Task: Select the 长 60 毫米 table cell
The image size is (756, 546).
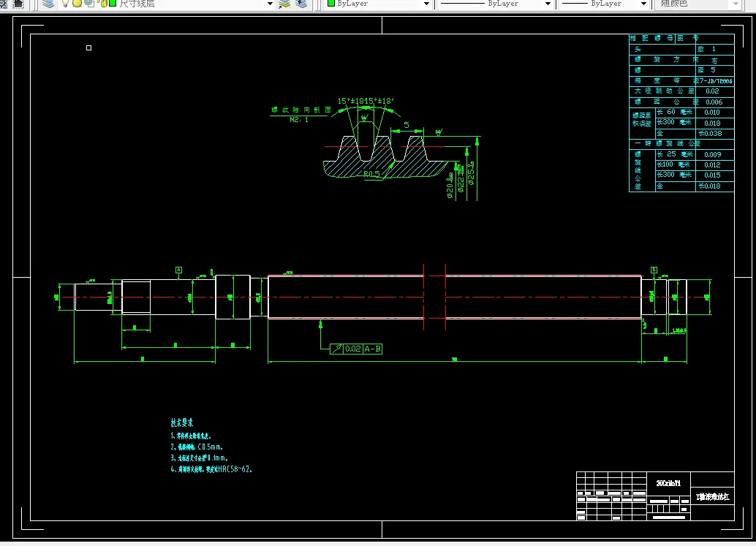Action: (x=675, y=112)
